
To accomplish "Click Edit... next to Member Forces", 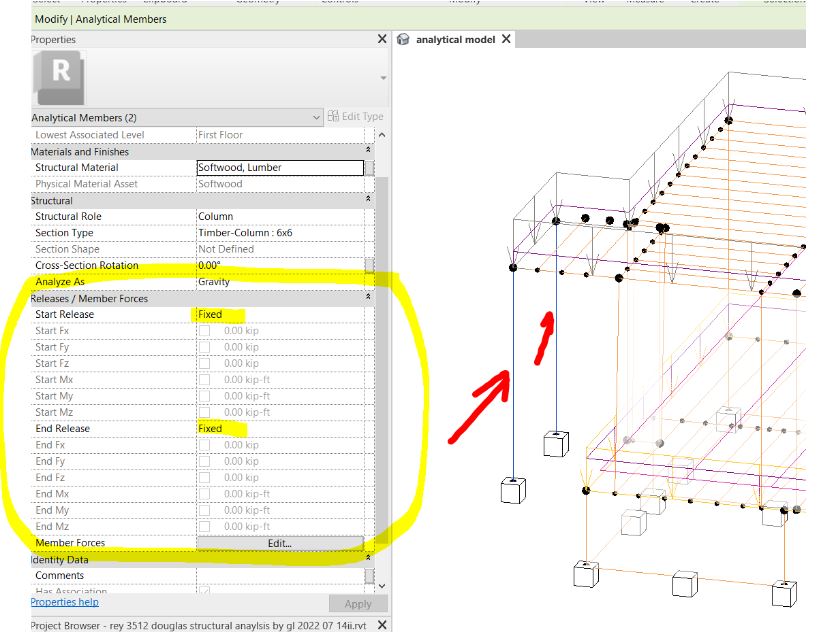I will click(280, 542).
